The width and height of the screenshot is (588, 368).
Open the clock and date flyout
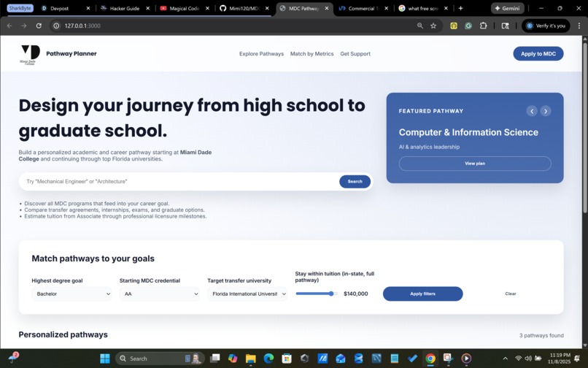click(560, 359)
